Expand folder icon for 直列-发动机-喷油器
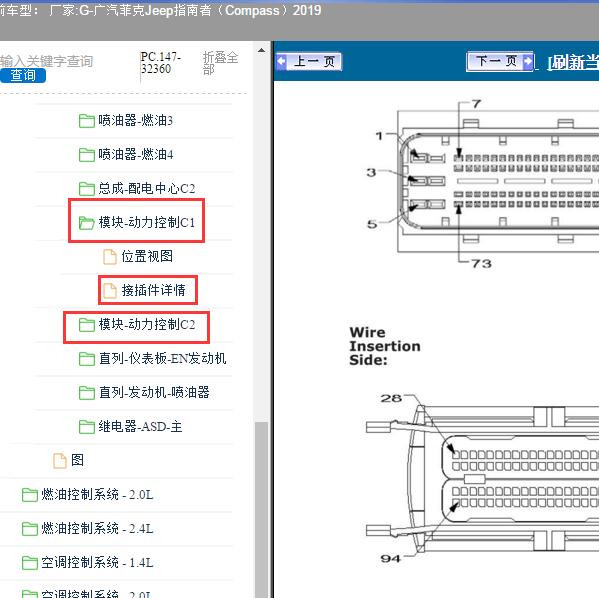 87,393
